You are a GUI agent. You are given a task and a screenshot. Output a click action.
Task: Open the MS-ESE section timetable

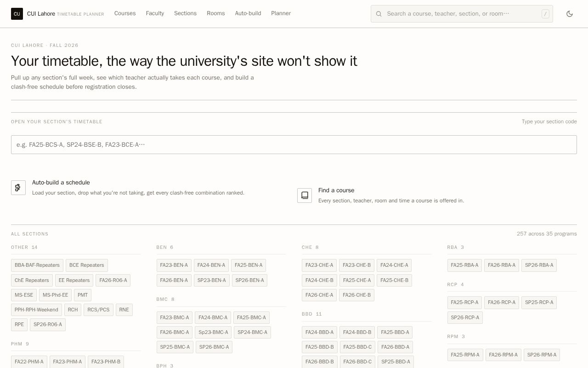[24, 295]
